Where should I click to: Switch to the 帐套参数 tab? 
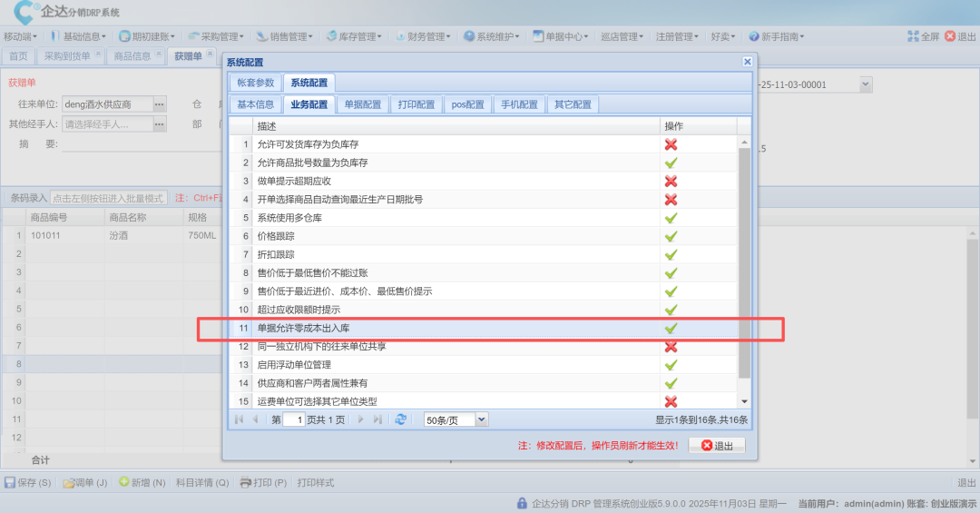coord(255,83)
